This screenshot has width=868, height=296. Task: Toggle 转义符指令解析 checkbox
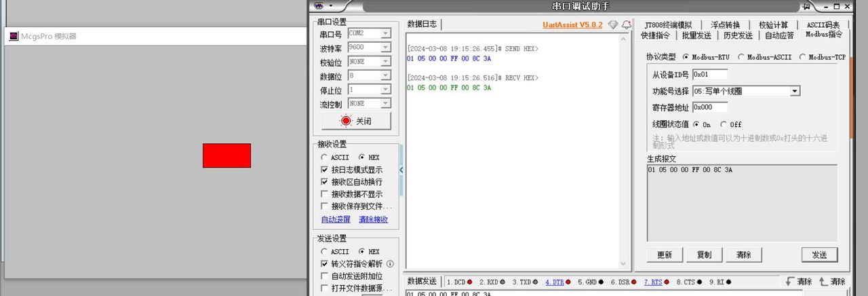click(324, 263)
